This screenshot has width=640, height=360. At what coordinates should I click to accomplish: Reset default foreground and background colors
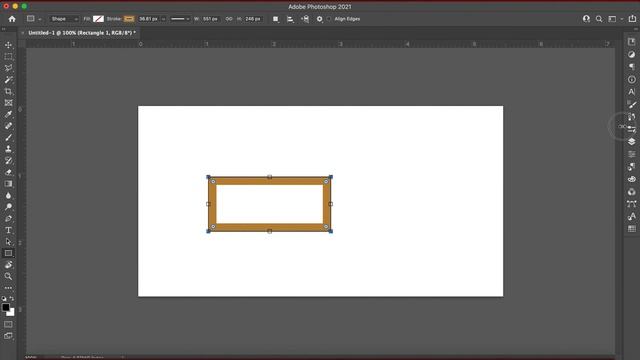coord(4,299)
